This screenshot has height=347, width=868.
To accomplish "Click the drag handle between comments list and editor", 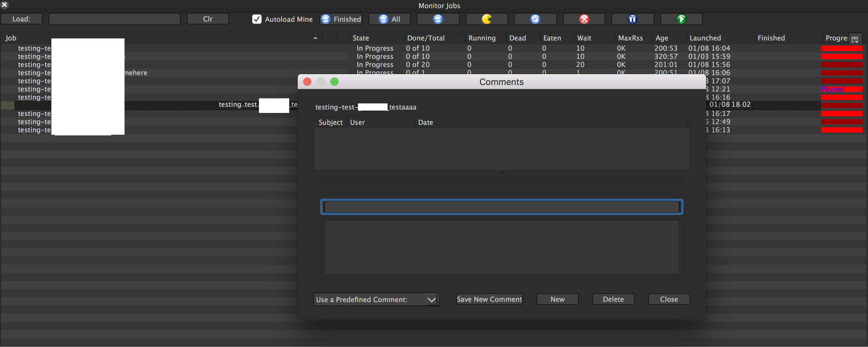I will 502,173.
